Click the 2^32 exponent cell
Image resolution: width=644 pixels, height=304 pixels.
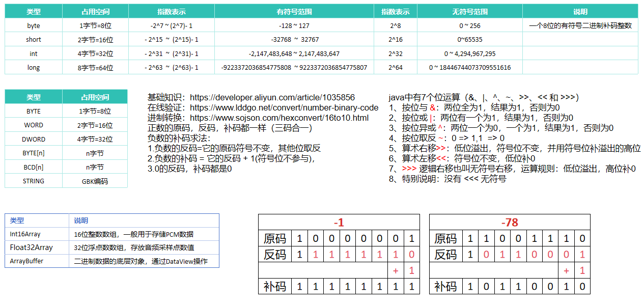pyautogui.click(x=396, y=53)
